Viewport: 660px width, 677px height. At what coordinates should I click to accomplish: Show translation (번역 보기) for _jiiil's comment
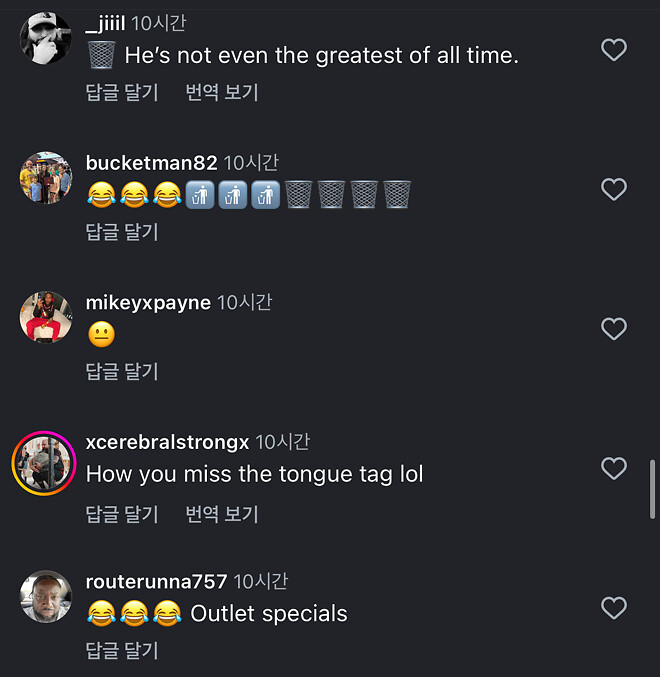click(222, 92)
